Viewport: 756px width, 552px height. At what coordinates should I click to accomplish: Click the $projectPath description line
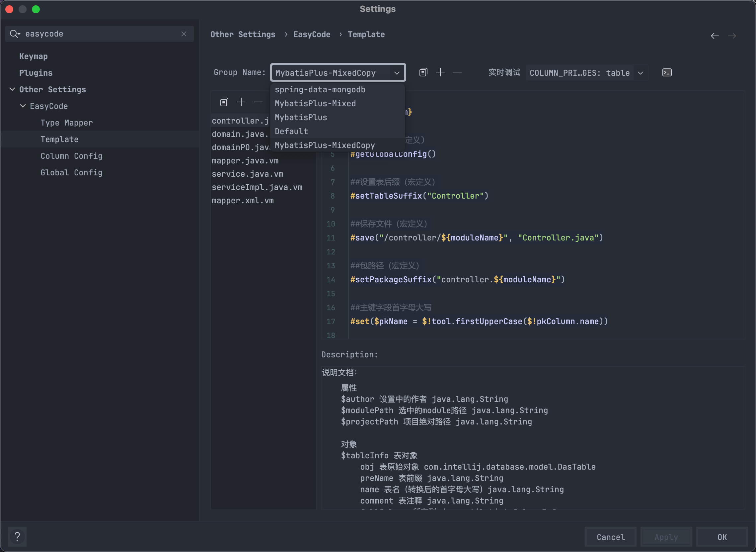pyautogui.click(x=436, y=422)
